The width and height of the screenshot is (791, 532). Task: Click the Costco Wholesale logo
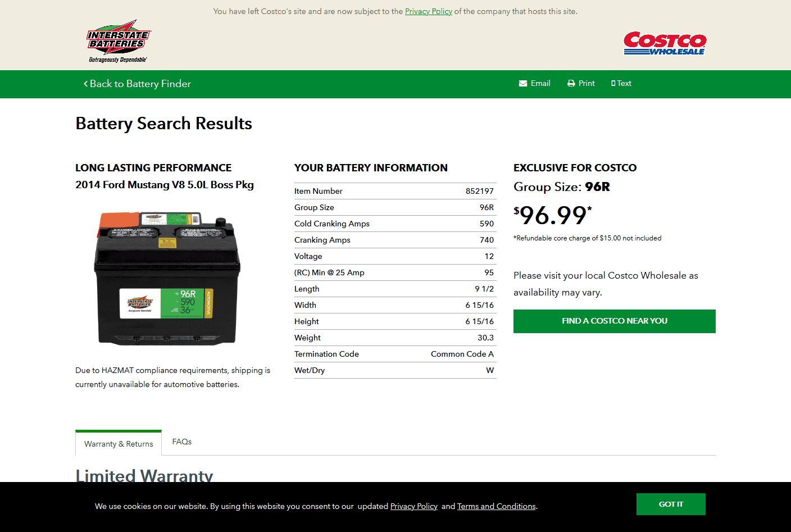(665, 43)
